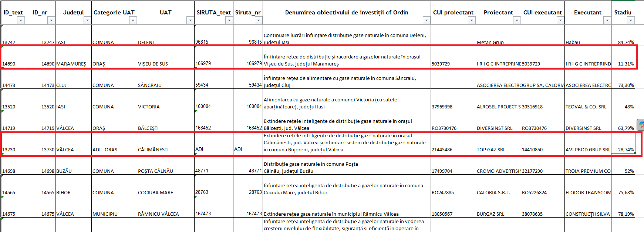Screen dimensions: 644x232
Task: Click the MUNICIPIU category cell
Action: click(x=114, y=207)
